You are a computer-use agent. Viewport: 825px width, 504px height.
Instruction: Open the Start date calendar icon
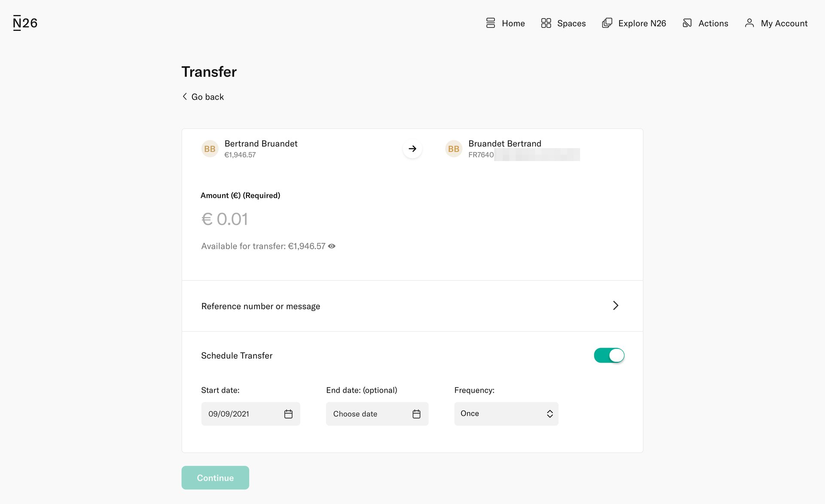288,413
